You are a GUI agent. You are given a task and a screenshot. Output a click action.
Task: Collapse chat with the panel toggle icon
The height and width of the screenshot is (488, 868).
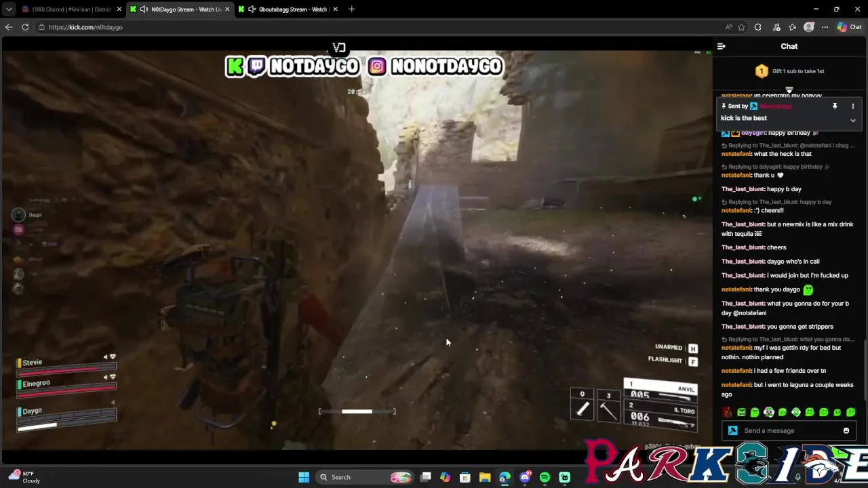tap(722, 46)
